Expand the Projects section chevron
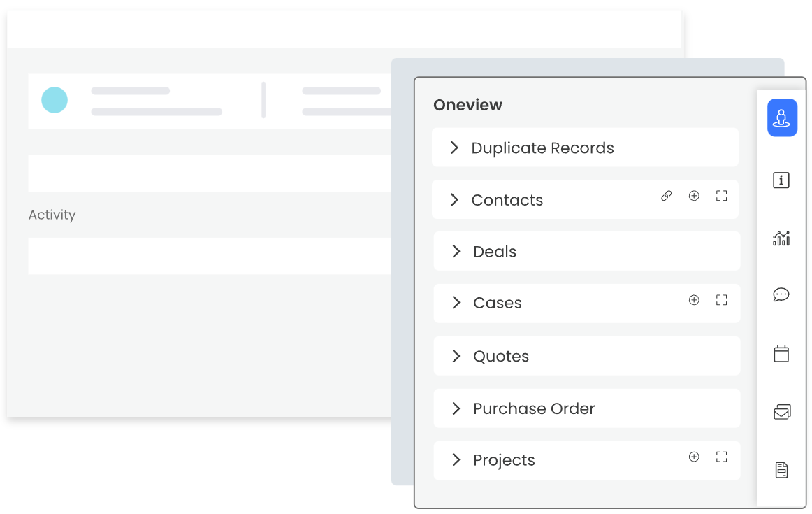Image resolution: width=812 pixels, height=514 pixels. [x=456, y=459]
